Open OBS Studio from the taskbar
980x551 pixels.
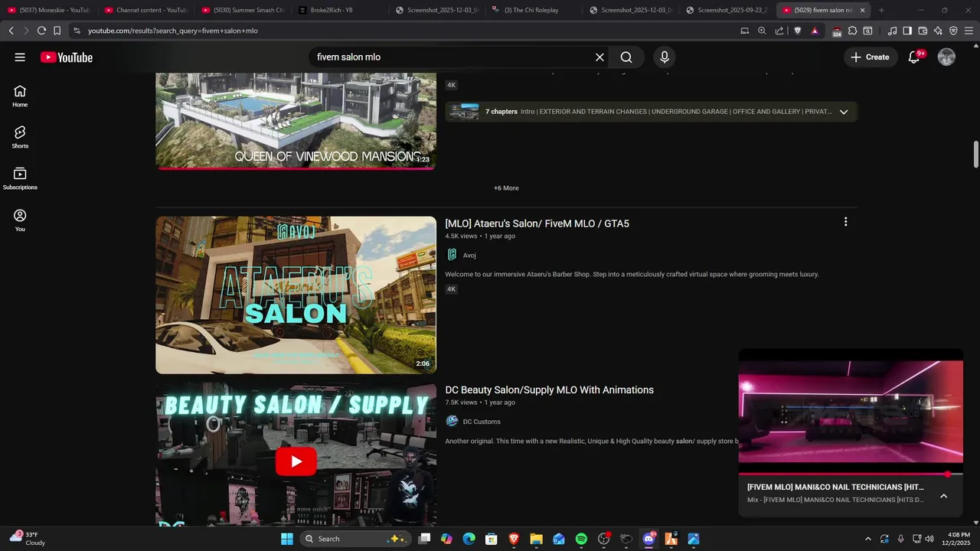click(603, 539)
